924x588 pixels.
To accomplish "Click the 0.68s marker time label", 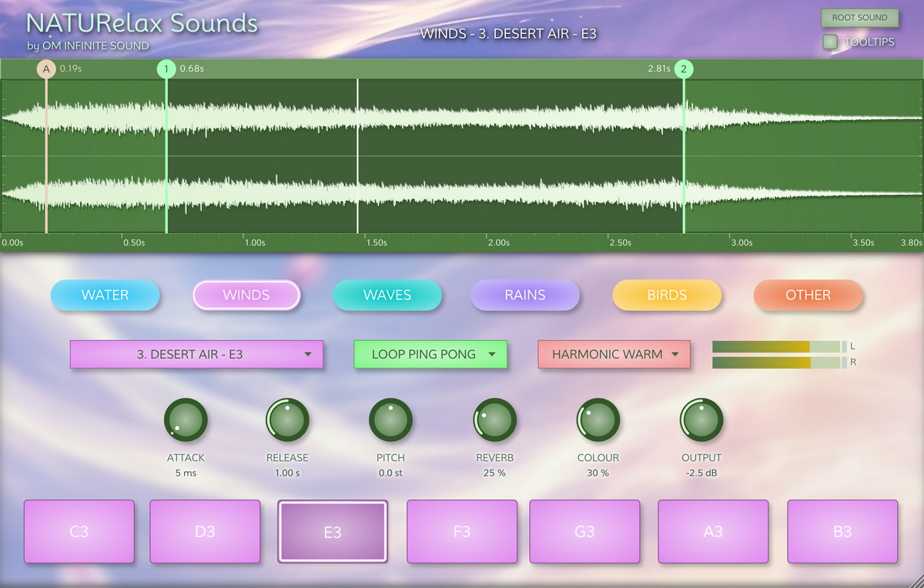I will (192, 68).
